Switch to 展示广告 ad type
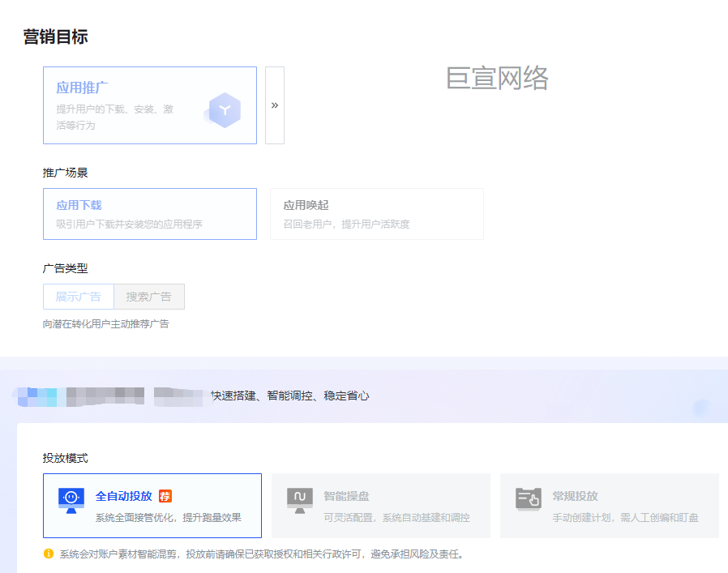The image size is (728, 573). coord(78,297)
